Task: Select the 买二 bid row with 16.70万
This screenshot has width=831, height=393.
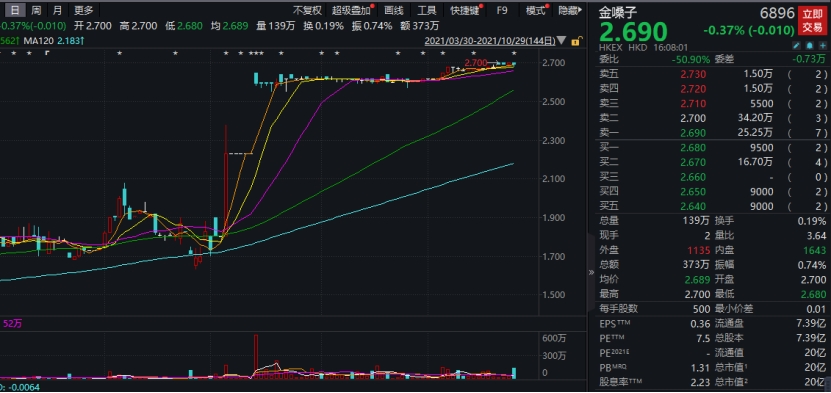Action: (x=712, y=162)
